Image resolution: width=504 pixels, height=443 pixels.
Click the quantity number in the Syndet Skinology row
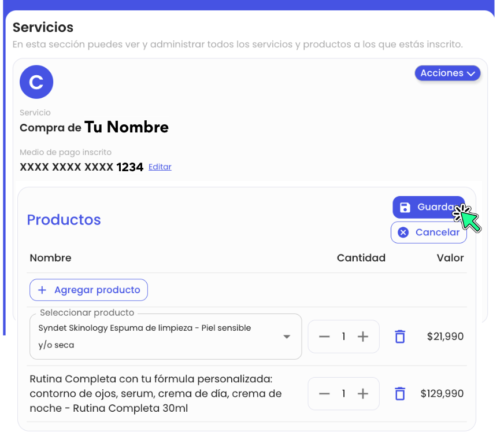tap(343, 337)
